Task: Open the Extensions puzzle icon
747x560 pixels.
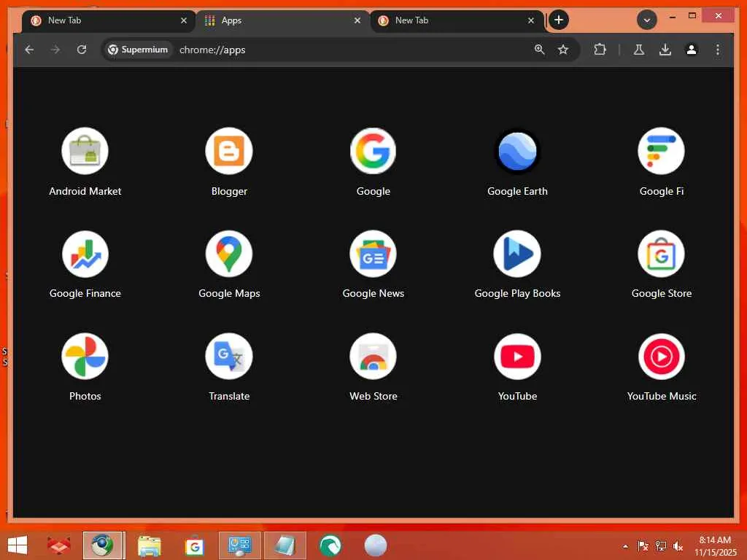Action: [600, 50]
